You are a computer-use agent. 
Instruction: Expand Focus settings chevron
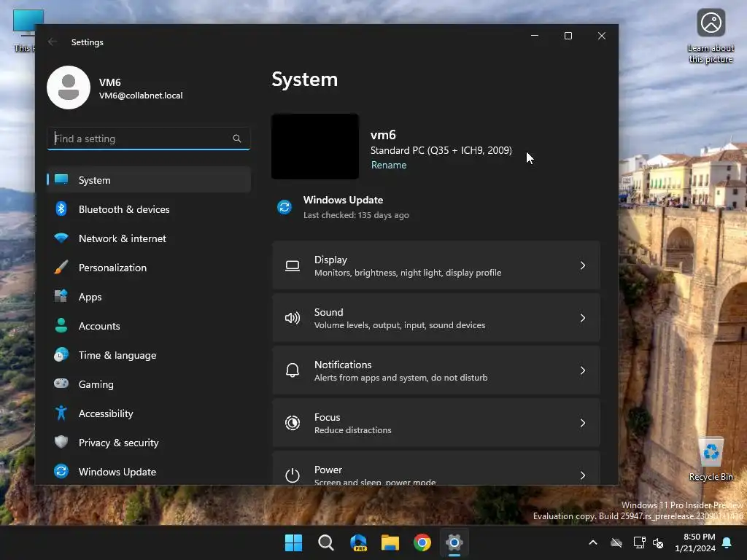(x=583, y=423)
